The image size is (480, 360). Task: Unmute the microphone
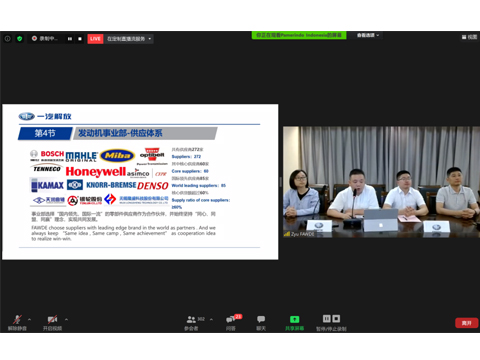17,322
